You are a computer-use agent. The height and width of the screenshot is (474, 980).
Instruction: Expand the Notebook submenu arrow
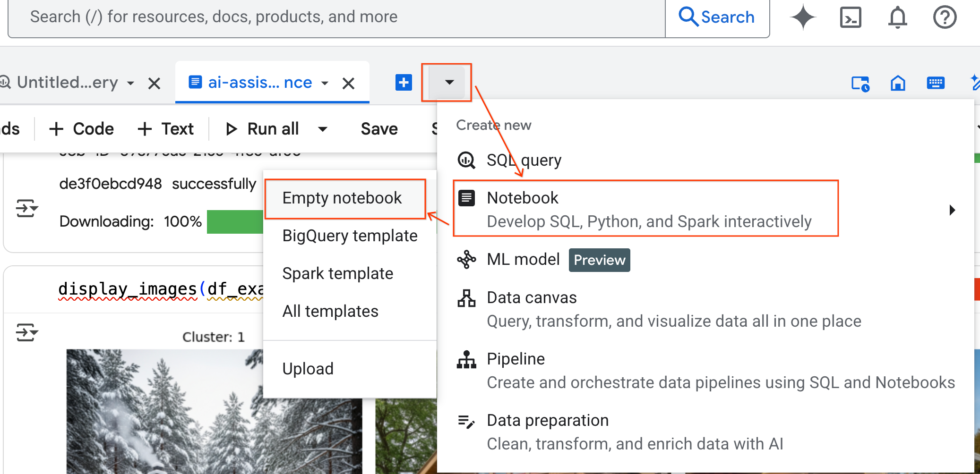[x=952, y=210]
